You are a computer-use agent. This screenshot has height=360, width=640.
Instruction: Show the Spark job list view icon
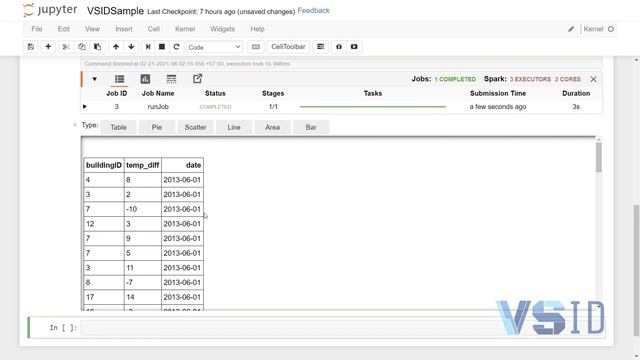point(119,79)
